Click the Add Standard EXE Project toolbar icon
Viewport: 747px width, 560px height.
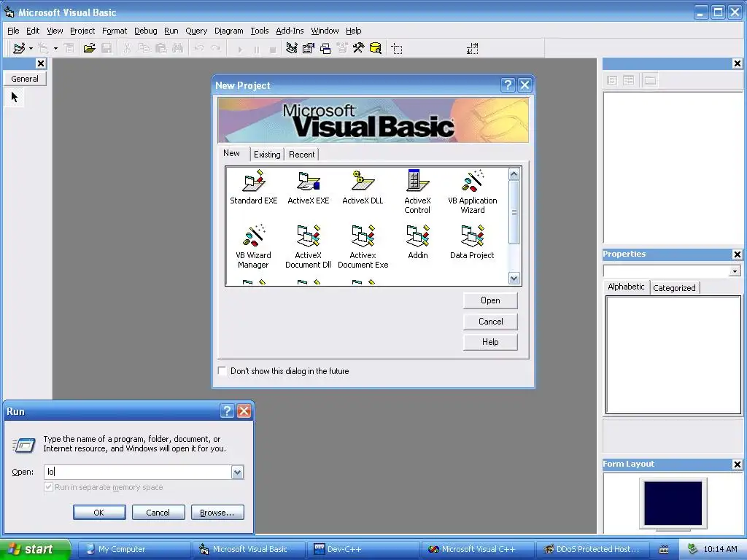19,48
